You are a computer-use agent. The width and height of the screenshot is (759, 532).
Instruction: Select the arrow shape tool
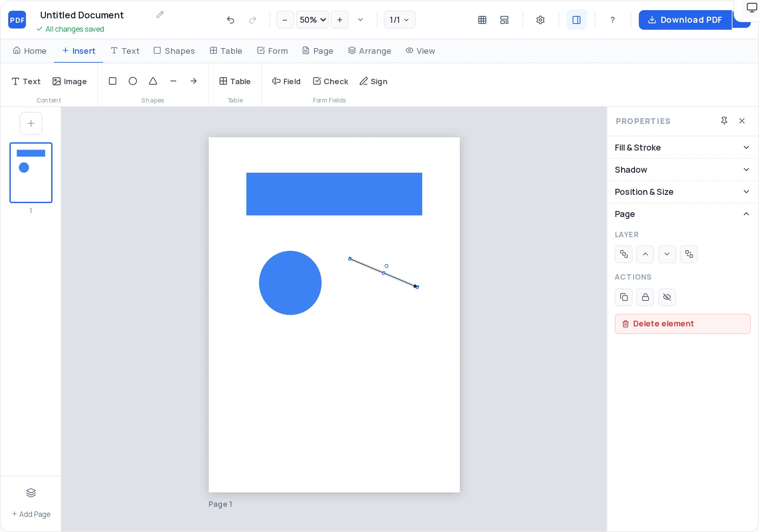193,81
